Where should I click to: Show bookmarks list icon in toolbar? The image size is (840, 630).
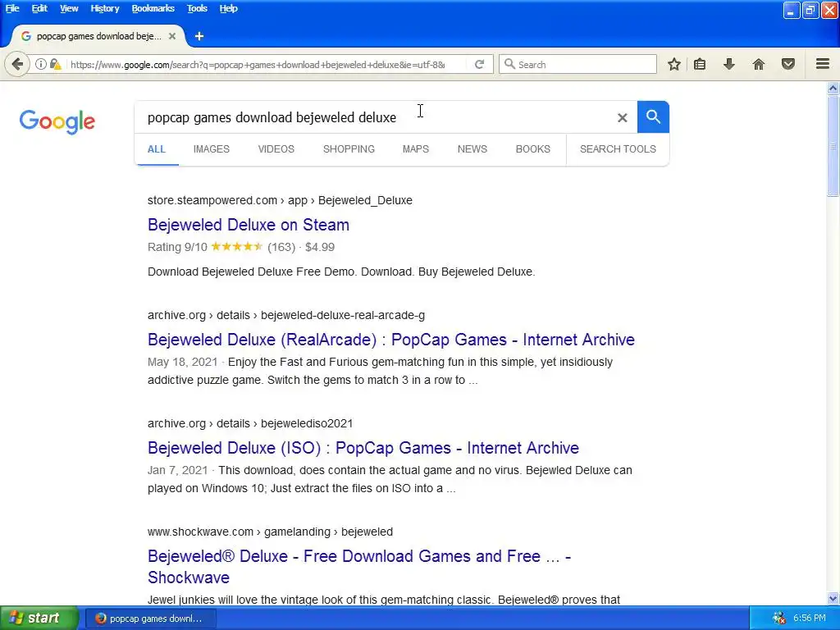point(700,64)
